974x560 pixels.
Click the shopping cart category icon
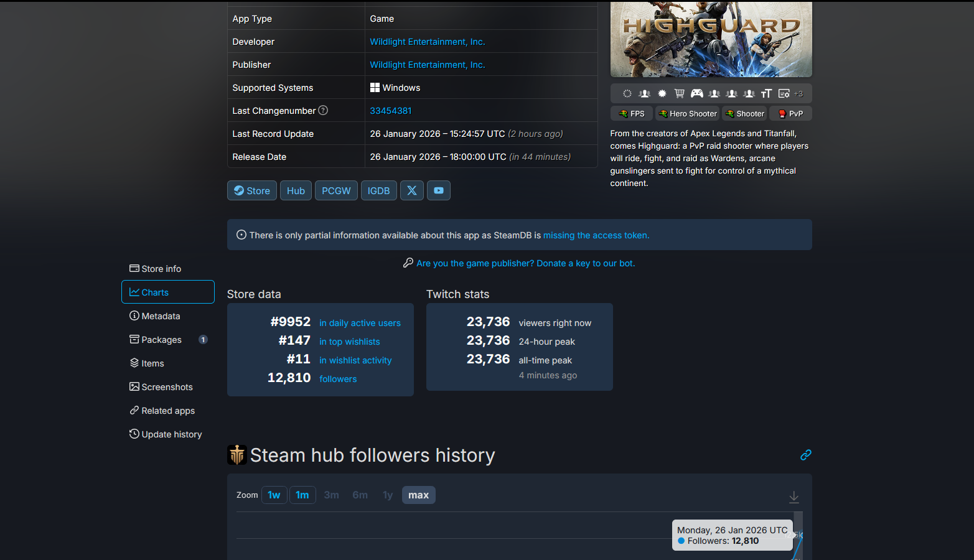click(x=680, y=93)
